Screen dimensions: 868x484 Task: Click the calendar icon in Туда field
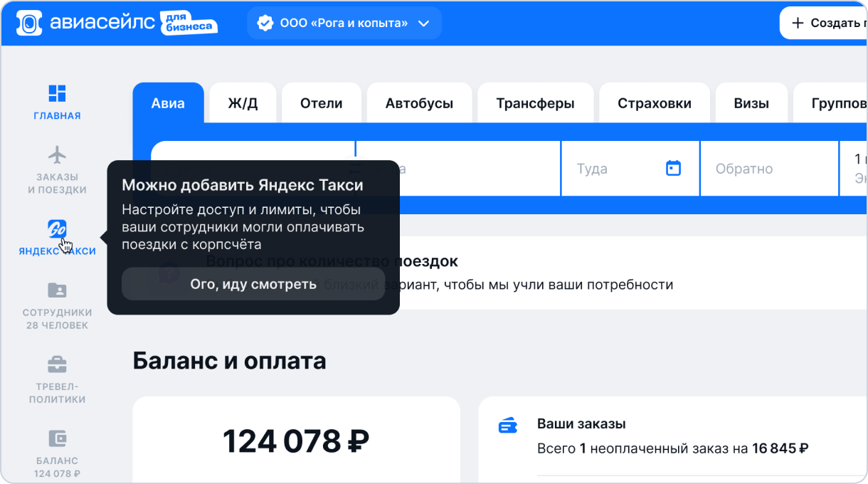673,169
